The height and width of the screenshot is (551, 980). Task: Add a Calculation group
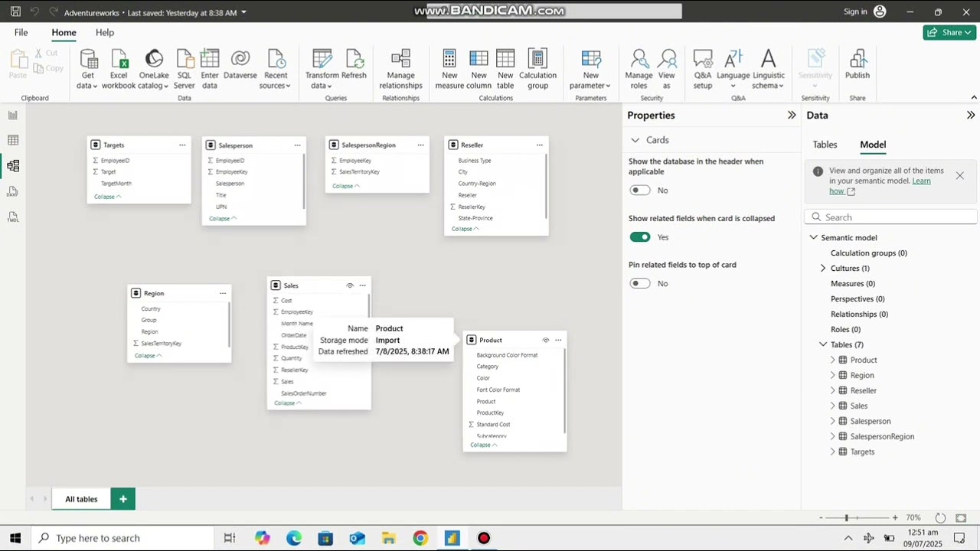[x=537, y=70]
